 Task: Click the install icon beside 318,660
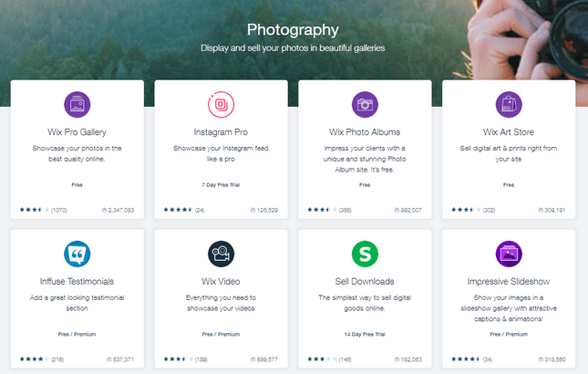point(541,359)
